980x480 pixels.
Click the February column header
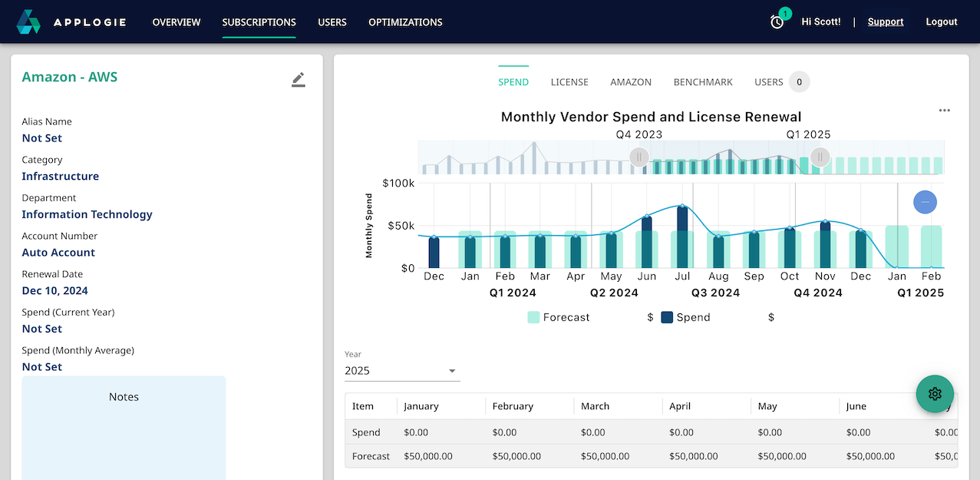(x=513, y=406)
